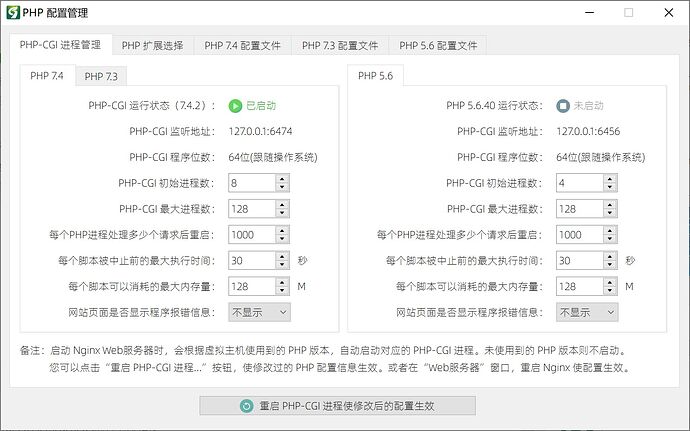Decrease PHP 7.4 requests-before-restart value
This screenshot has height=431, width=690.
(x=282, y=239)
